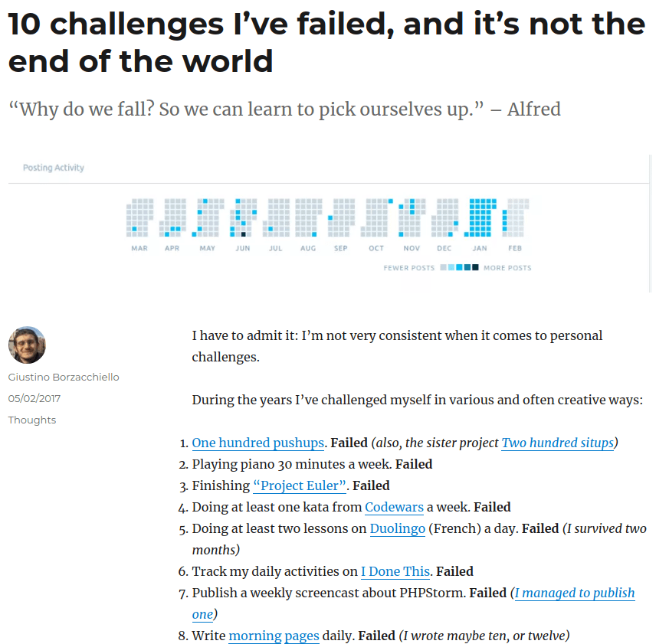Open Giustino Borzacchiello's author page
Screen dimensions: 669x644
64,377
